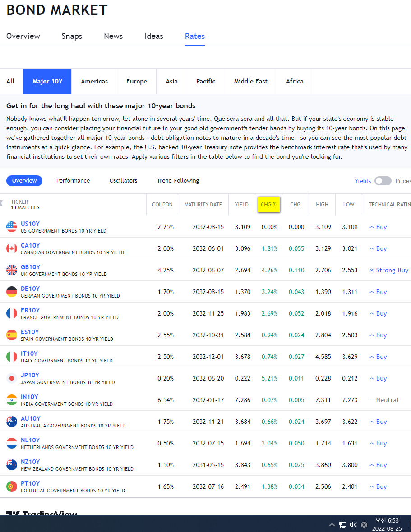The height and width of the screenshot is (532, 411).
Task: Open the IT10Y ticker link
Action: pyautogui.click(x=29, y=353)
